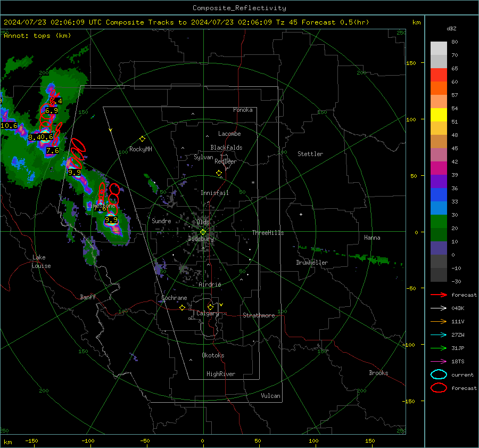
Task: Click the Brooks town label
Action: pyautogui.click(x=378, y=373)
